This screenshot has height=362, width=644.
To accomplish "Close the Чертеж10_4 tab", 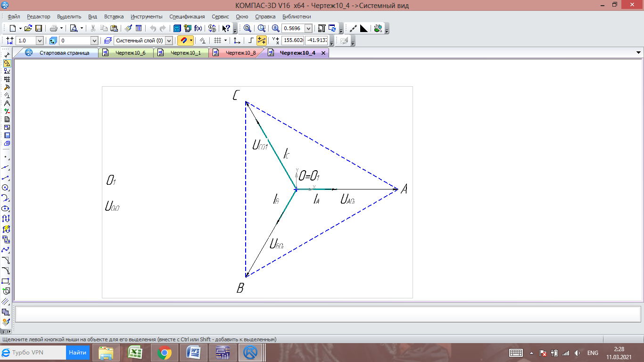I will [x=323, y=53].
